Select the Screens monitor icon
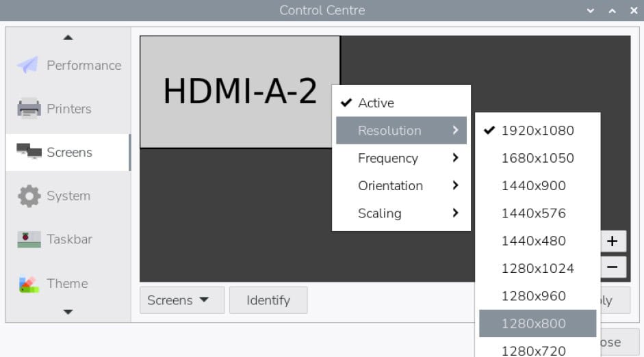 [x=29, y=152]
